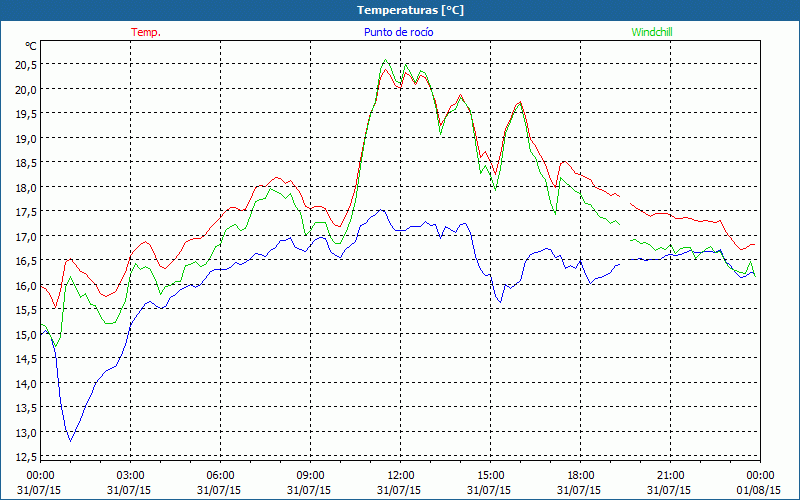Select the 18,5 y-axis value
The height and width of the screenshot is (500, 800).
click(x=25, y=163)
